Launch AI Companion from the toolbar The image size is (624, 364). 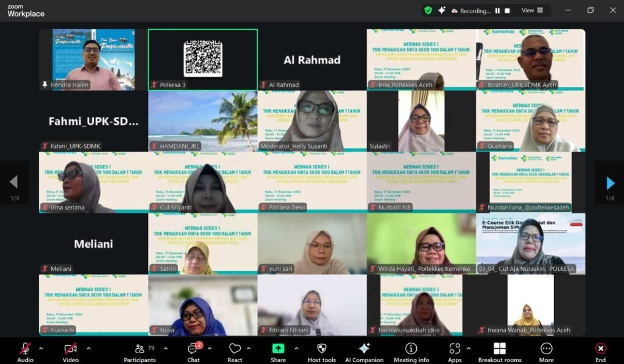click(364, 349)
